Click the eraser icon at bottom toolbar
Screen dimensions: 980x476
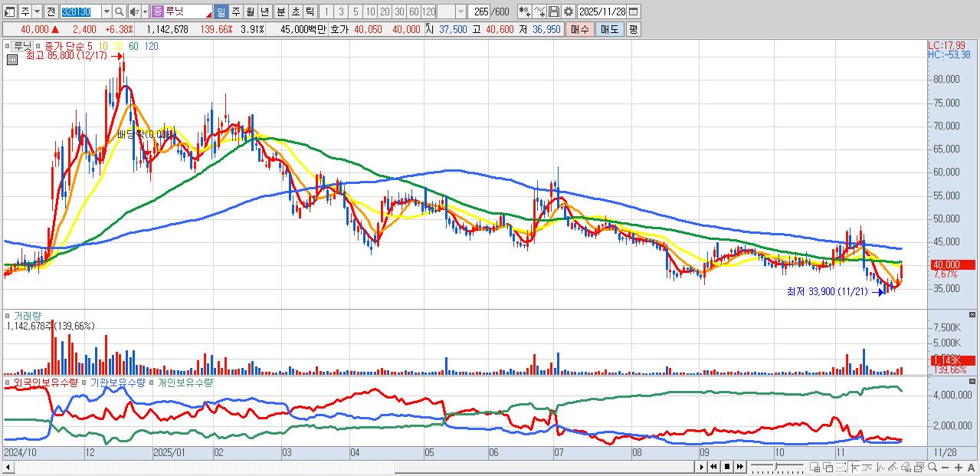tap(906, 467)
